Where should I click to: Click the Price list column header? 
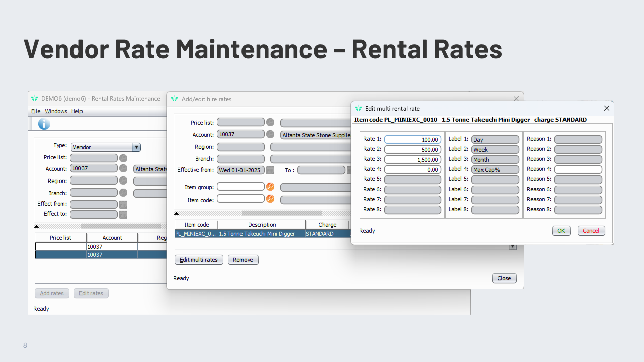click(x=60, y=238)
